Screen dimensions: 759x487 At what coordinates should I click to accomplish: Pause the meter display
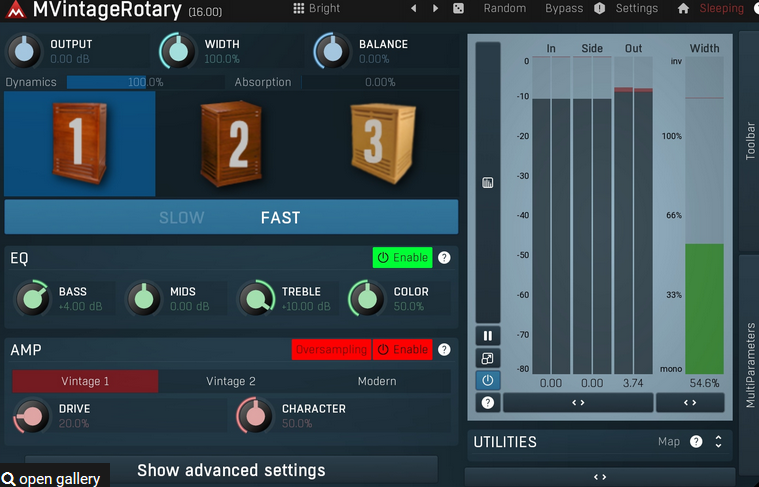[x=487, y=335]
